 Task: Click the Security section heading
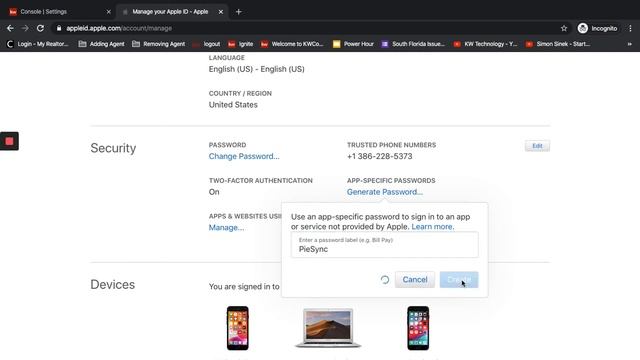pos(113,148)
